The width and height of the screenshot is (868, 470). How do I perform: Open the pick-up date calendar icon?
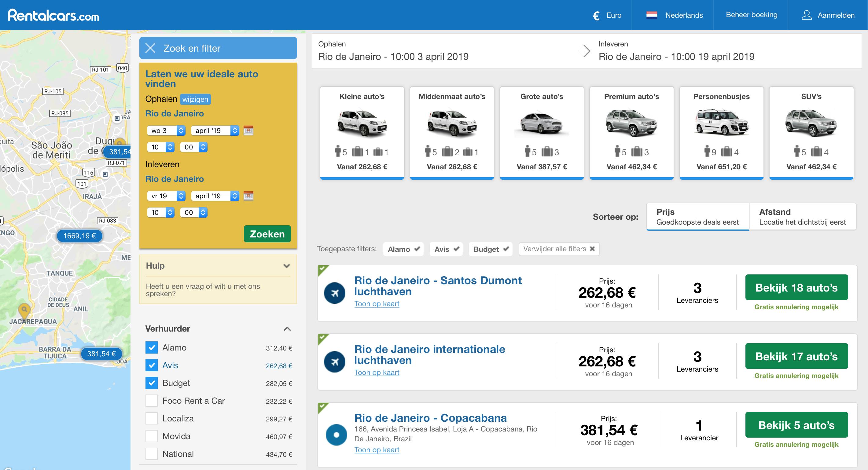click(x=248, y=130)
